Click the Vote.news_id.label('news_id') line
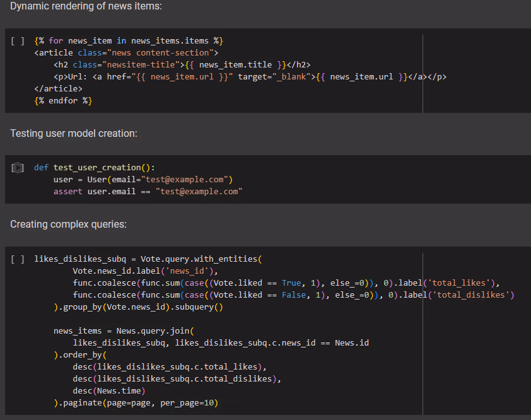 point(145,271)
